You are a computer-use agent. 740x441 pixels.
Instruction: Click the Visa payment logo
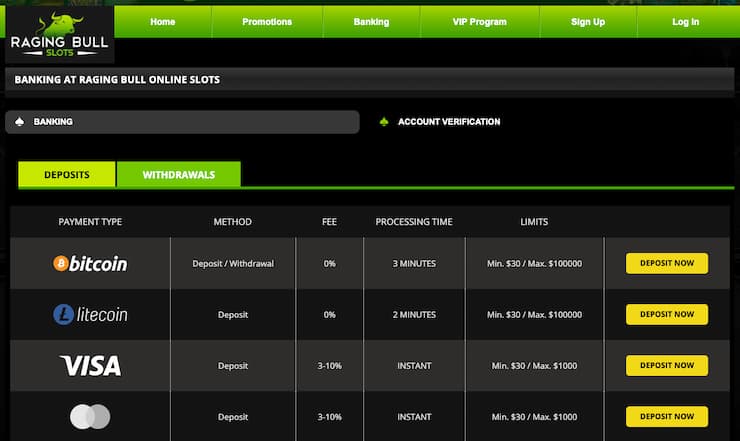tap(90, 366)
